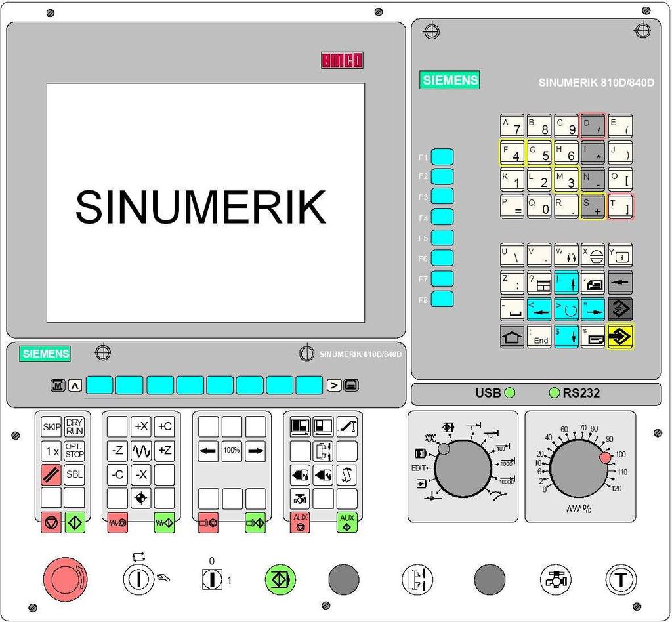
Task: Click the F5 vertical softkey
Action: tap(442, 238)
